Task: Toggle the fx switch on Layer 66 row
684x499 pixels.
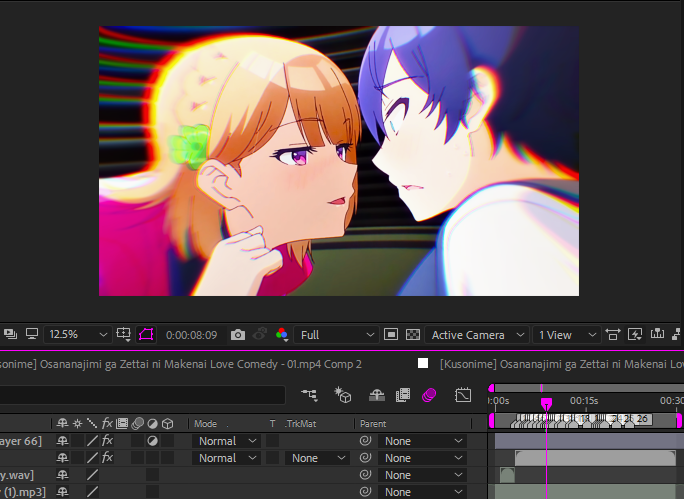Action: click(107, 441)
